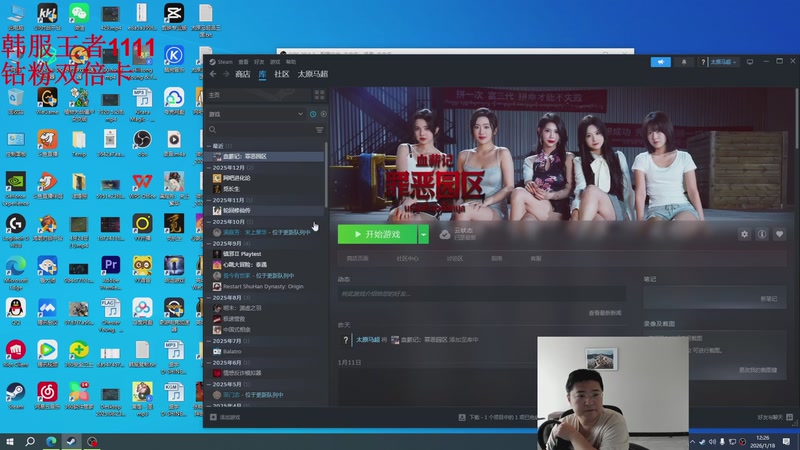The image size is (800, 450).
Task: Collapse the 2025年11月 group
Action: click(x=209, y=200)
